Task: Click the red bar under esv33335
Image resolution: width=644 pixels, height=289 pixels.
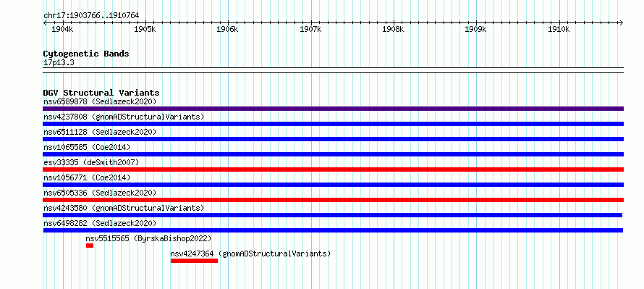Action: coord(333,169)
